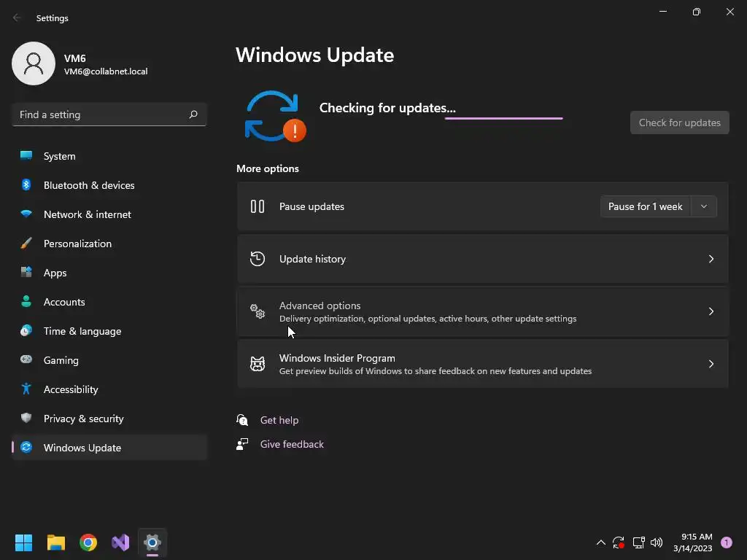Open Windows Insider Program via its chevron
Viewport: 747px width, 560px height.
click(711, 364)
